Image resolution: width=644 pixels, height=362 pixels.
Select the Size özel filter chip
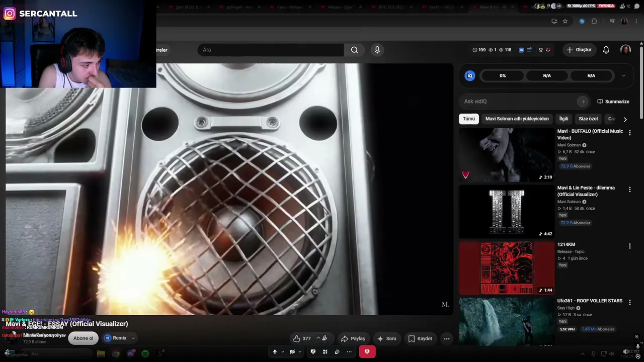[x=588, y=119]
